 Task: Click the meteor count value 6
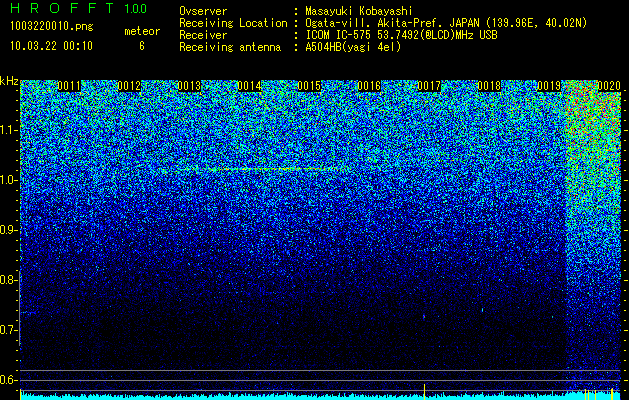(x=142, y=46)
